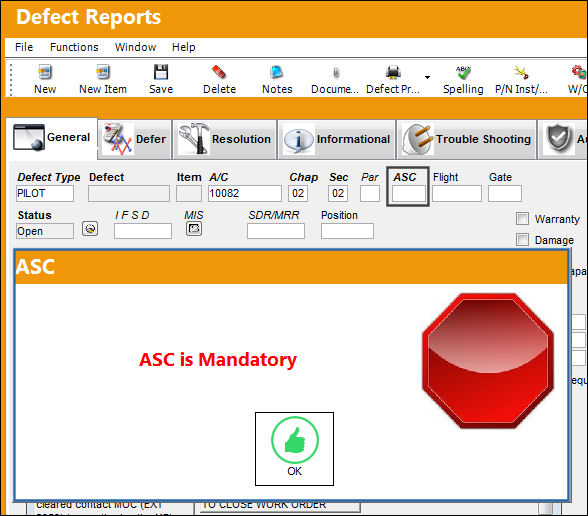Click the P/N Inst toolbar icon
588x516 pixels.
[x=521, y=72]
